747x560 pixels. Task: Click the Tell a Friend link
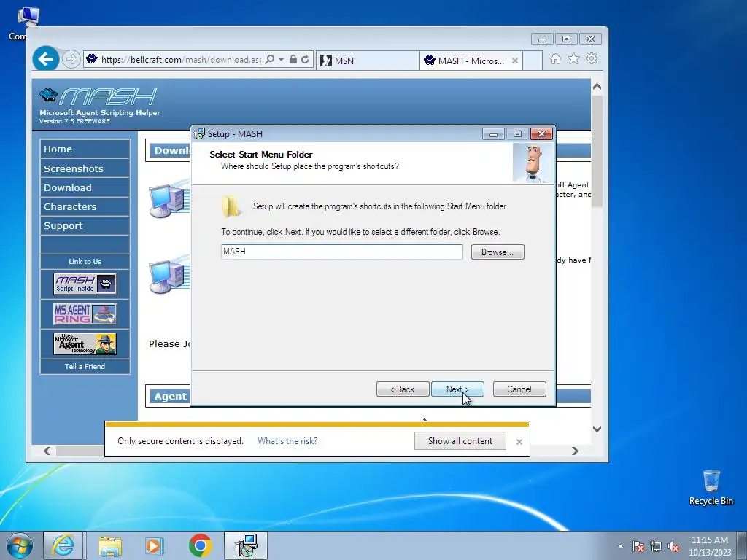click(x=85, y=366)
